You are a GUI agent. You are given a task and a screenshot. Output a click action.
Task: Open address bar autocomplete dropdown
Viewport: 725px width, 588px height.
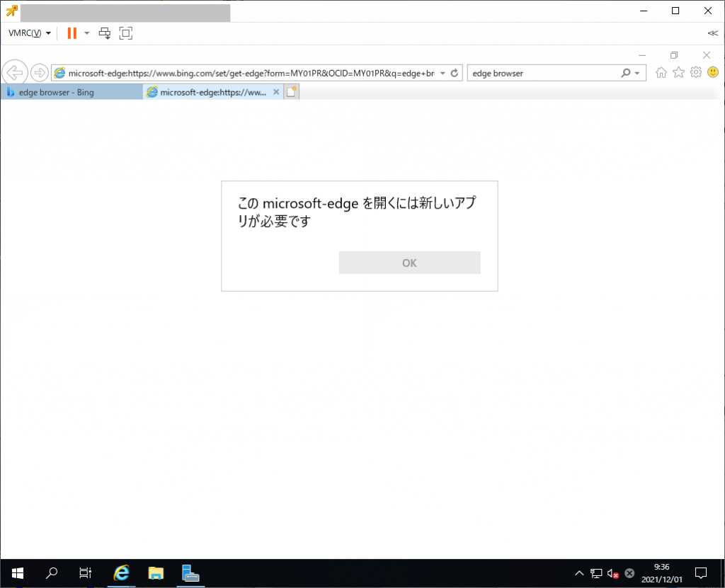[443, 73]
